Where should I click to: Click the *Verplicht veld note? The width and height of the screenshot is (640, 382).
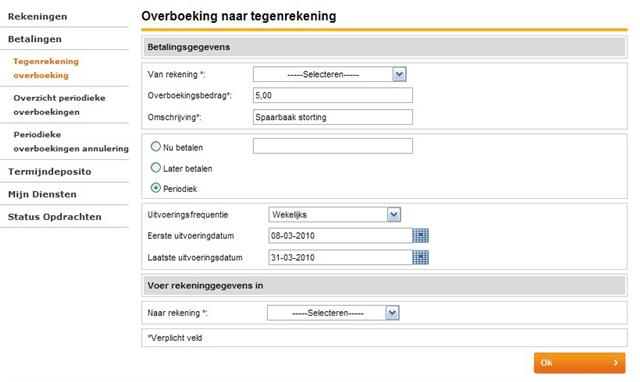click(175, 338)
